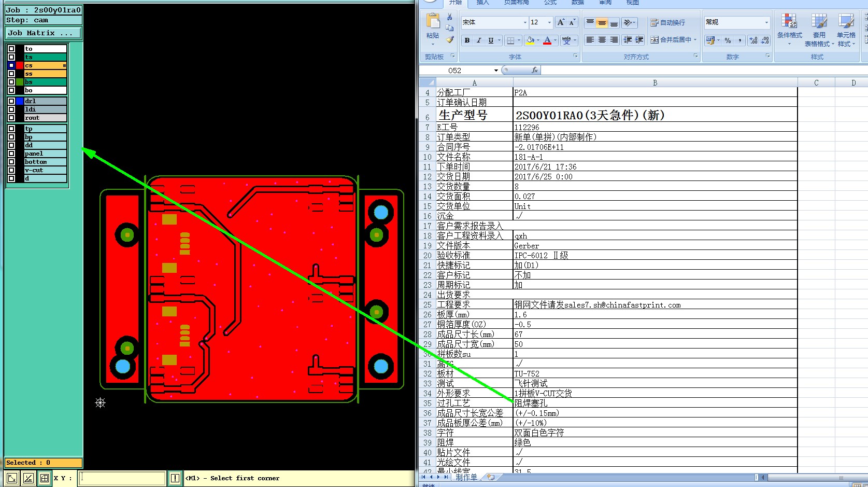The height and width of the screenshot is (487, 868).
Task: Open the Format as Table (套用表格格式) menu
Action: pos(819,30)
